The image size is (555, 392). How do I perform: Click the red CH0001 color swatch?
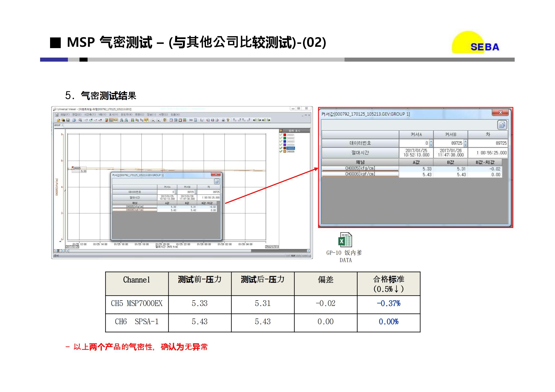pos(285,135)
